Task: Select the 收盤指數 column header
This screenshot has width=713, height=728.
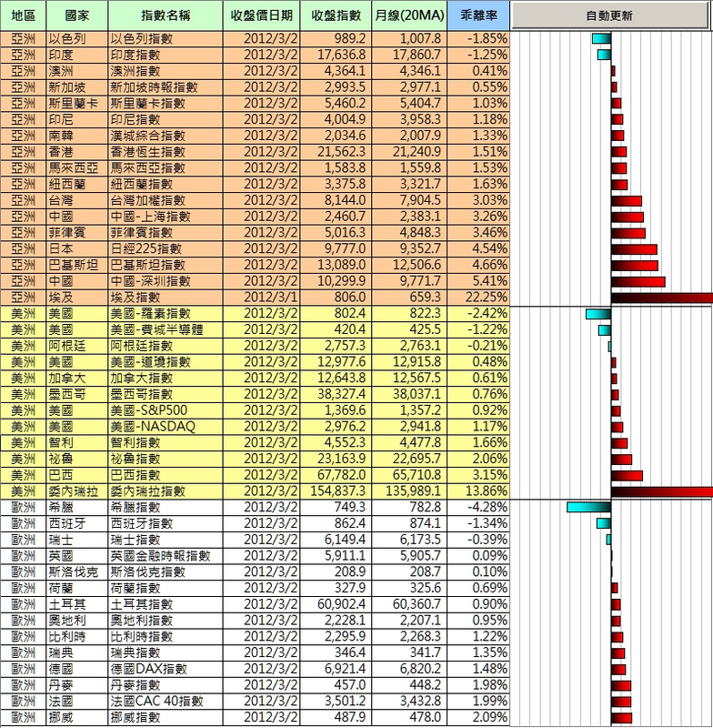Action: (x=336, y=15)
